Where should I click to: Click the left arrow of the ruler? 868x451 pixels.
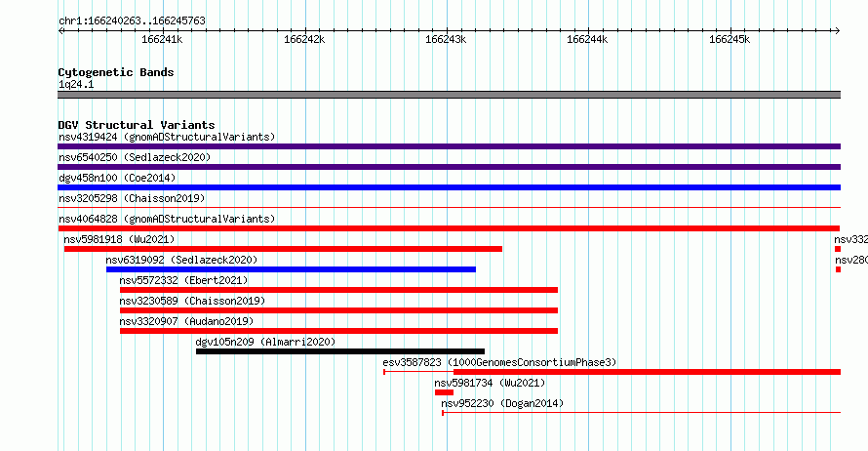point(60,31)
